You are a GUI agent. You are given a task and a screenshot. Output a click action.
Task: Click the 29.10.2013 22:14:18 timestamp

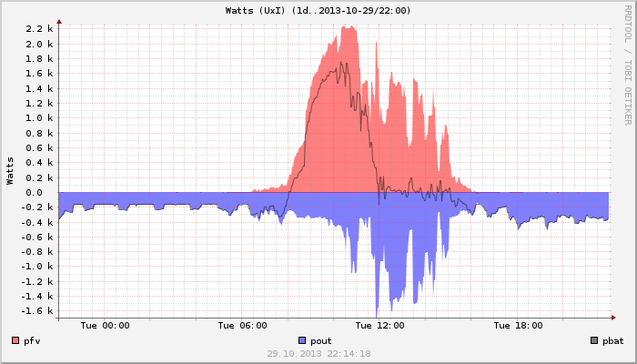[x=318, y=354]
